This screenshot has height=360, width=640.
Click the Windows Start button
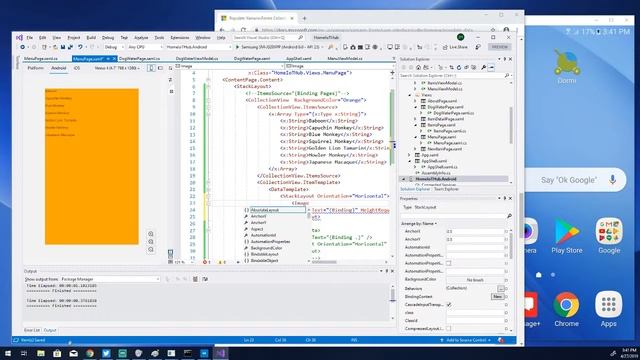pyautogui.click(x=8, y=353)
